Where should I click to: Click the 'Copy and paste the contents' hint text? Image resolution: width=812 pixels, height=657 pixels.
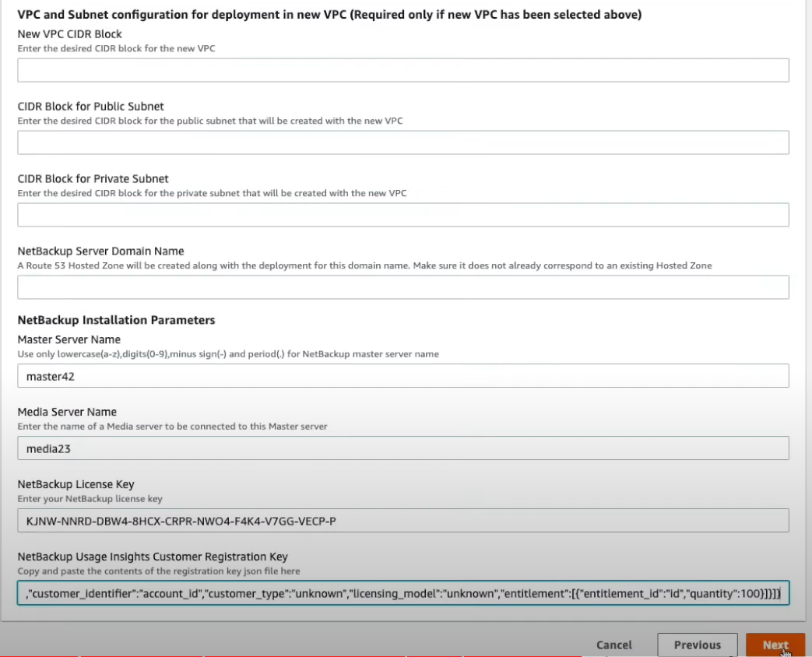(x=159, y=571)
